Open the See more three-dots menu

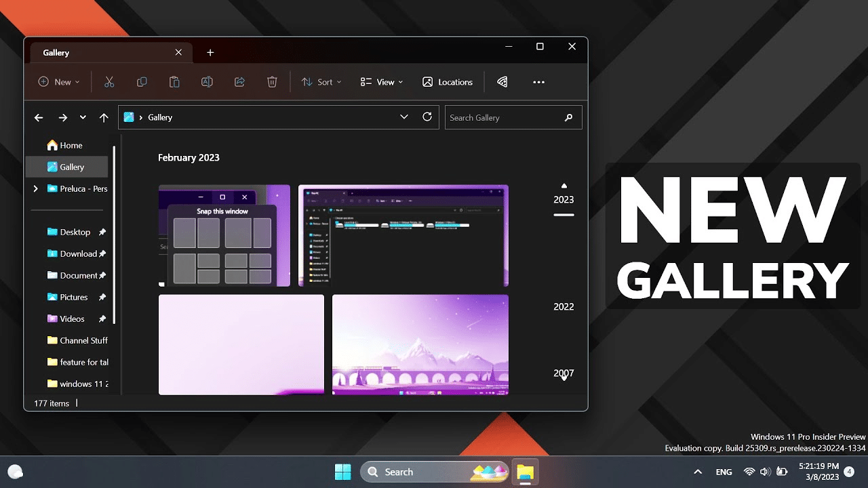[x=539, y=82]
